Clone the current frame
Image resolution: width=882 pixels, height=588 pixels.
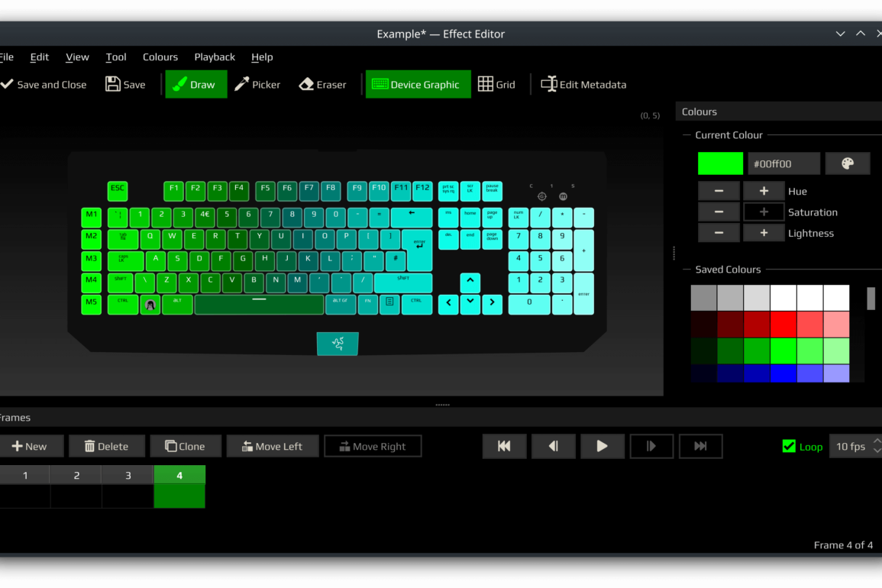click(186, 447)
